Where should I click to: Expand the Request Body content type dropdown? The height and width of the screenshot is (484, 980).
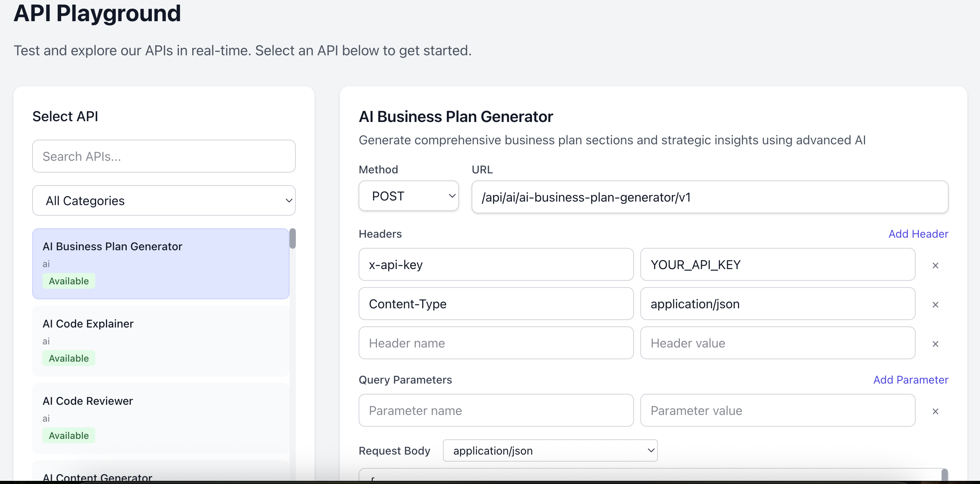(x=550, y=451)
